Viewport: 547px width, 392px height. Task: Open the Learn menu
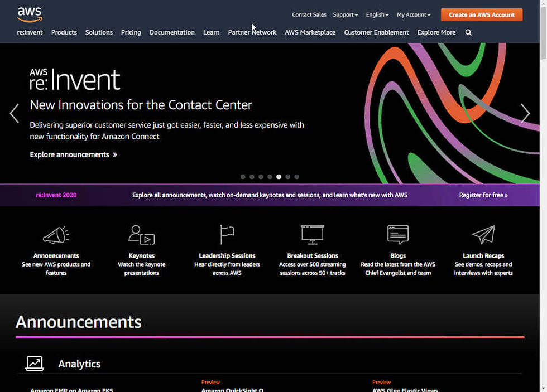point(212,32)
